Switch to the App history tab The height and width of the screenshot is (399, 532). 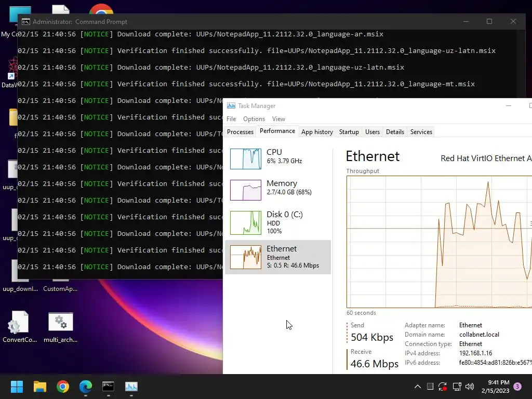(317, 131)
